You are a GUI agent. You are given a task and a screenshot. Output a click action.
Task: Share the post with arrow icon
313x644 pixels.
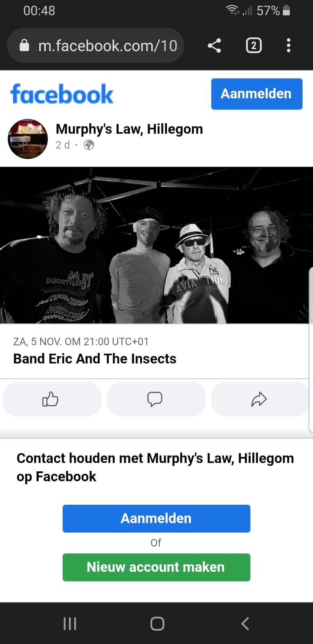[260, 399]
